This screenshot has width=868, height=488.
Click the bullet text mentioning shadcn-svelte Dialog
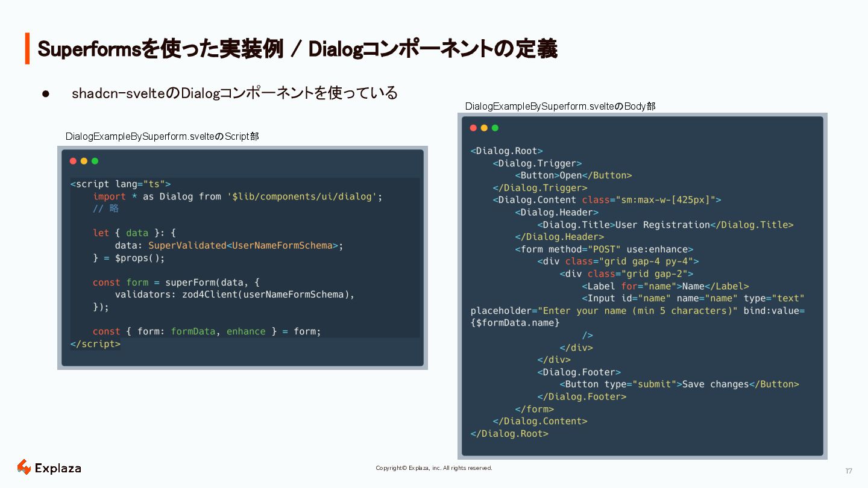tap(234, 93)
